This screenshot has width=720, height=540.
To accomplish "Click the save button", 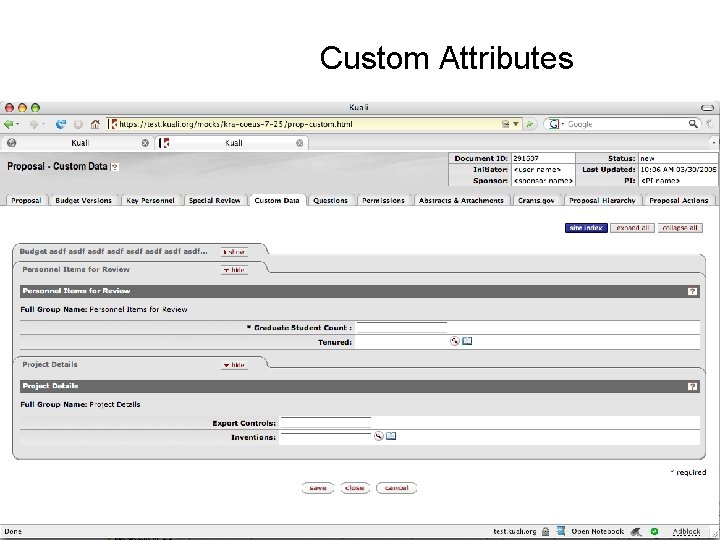I will (x=317, y=488).
